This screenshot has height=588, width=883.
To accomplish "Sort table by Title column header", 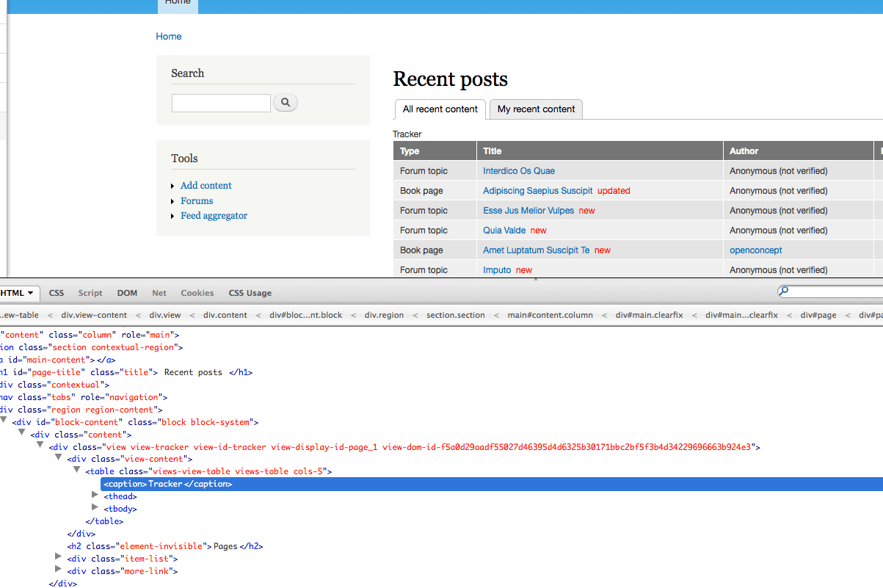I will click(x=493, y=151).
